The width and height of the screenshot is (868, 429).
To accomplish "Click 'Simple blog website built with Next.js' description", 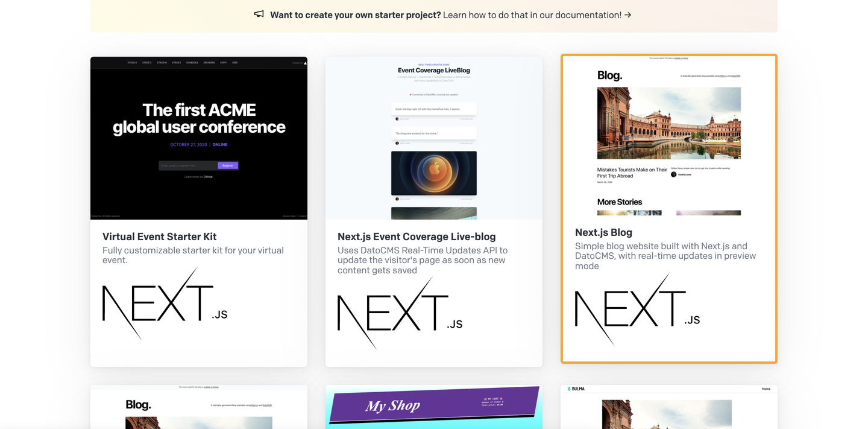I will point(665,256).
